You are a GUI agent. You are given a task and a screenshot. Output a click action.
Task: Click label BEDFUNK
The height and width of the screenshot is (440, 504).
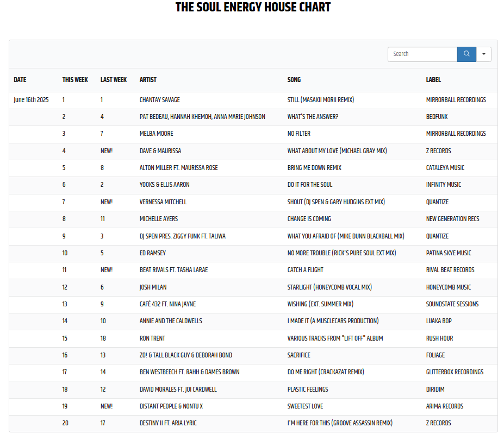point(437,117)
